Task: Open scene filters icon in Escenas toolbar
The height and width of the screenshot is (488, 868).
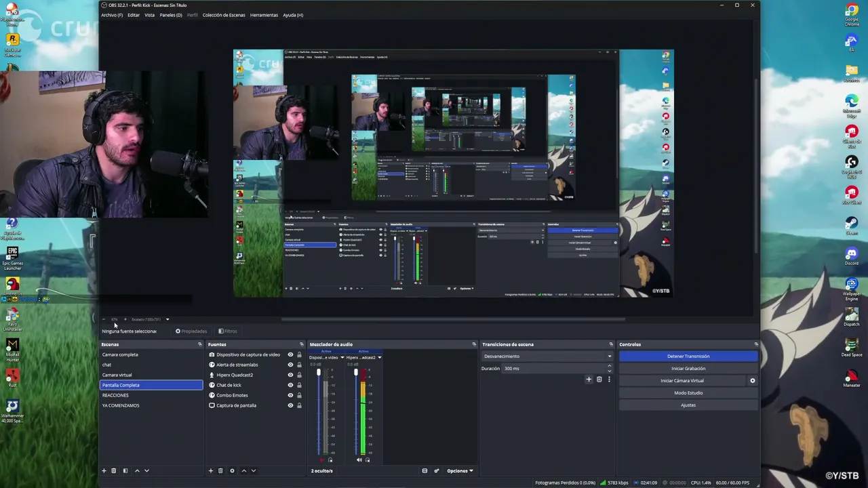Action: (x=125, y=470)
